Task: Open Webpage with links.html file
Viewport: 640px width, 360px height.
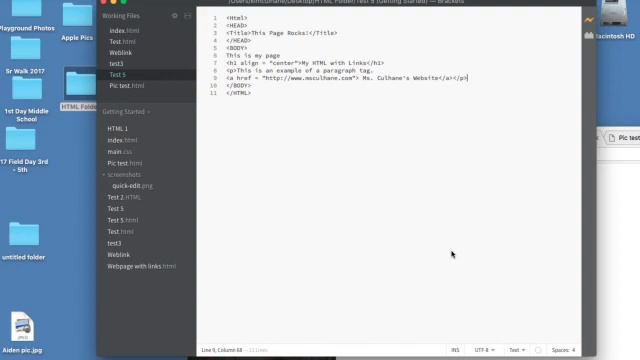Action: 142,266
